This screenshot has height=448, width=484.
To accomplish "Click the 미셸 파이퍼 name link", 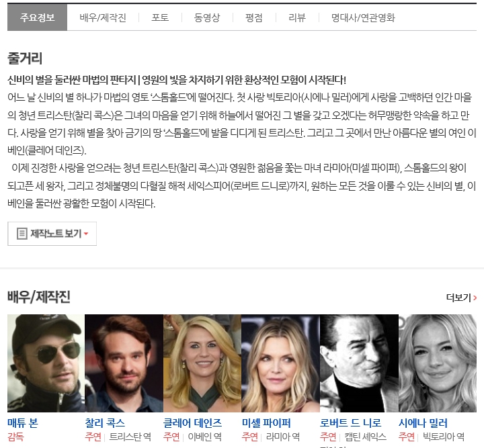I will pos(266,422).
